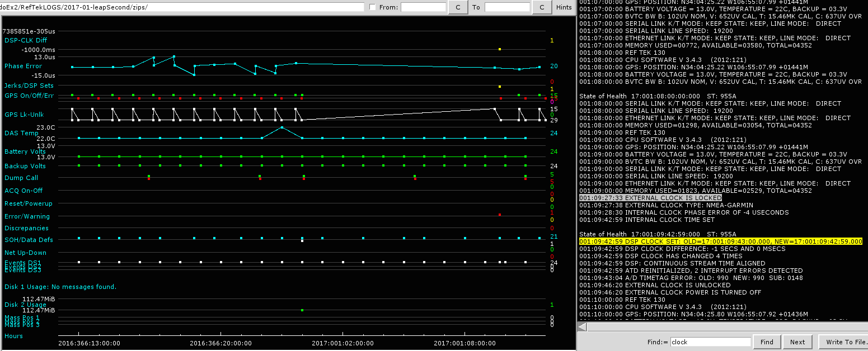This screenshot has height=351, width=868.
Task: Open the Hints button
Action: [x=564, y=7]
